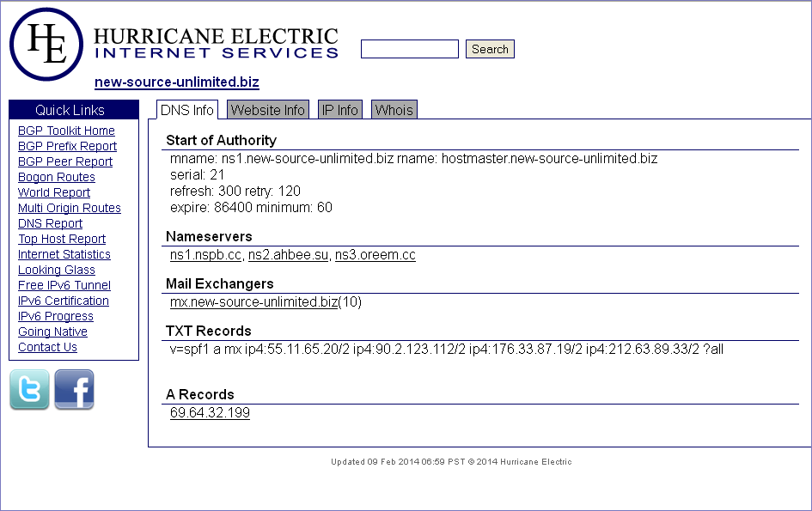Open BGP Prefix Report link
Screen dimensions: 812x511
67,146
